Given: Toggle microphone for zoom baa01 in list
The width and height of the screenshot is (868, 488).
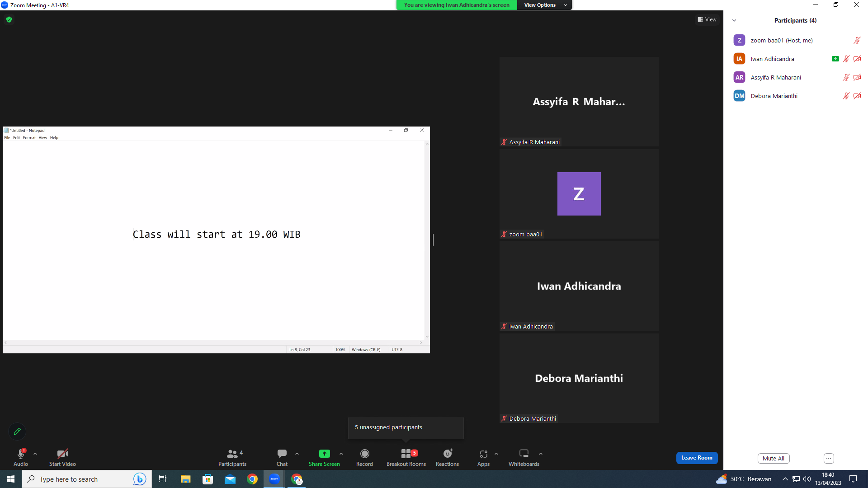Looking at the screenshot, I should 857,40.
